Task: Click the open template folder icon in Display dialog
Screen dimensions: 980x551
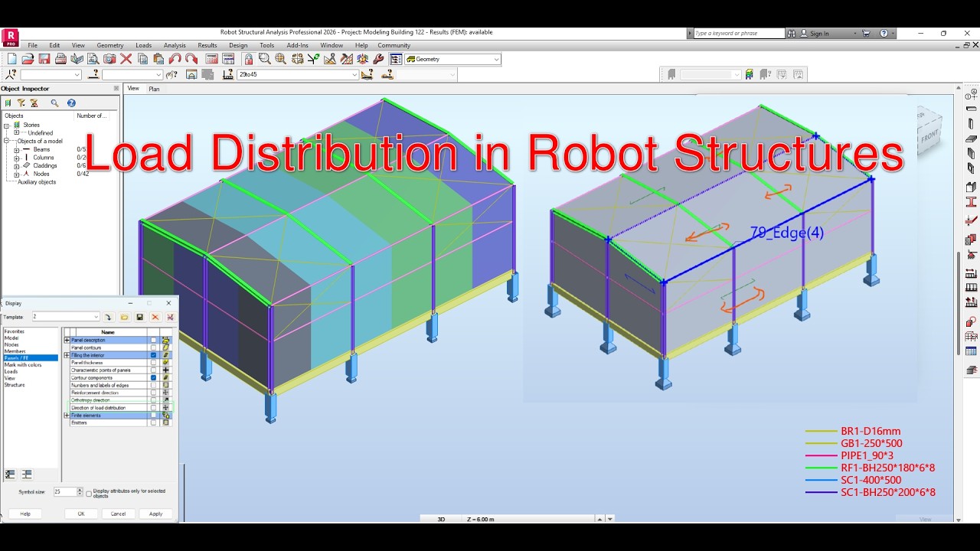Action: click(125, 317)
